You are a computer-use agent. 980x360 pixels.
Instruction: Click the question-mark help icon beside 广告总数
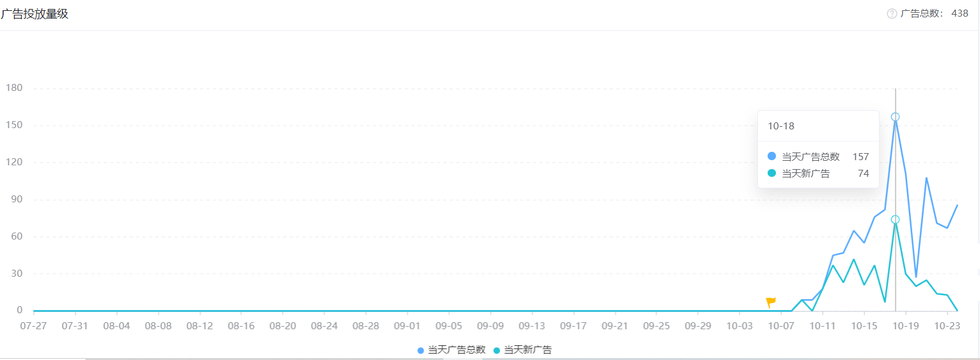tap(892, 13)
